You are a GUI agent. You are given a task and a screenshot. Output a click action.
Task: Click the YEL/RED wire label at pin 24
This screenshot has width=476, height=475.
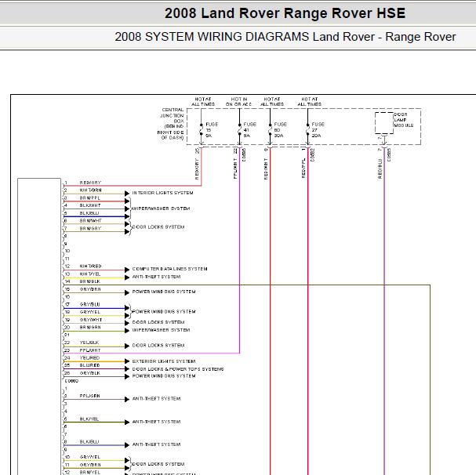[x=89, y=358]
